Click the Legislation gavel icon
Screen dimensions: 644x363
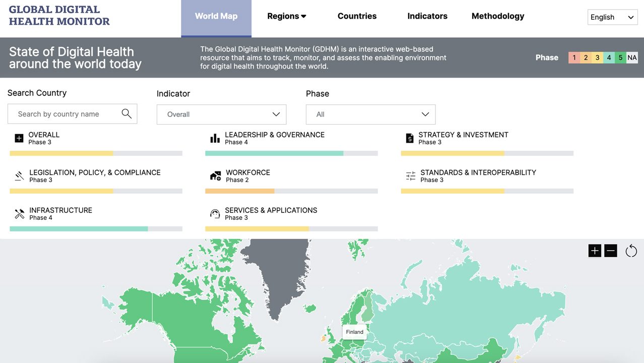(19, 176)
